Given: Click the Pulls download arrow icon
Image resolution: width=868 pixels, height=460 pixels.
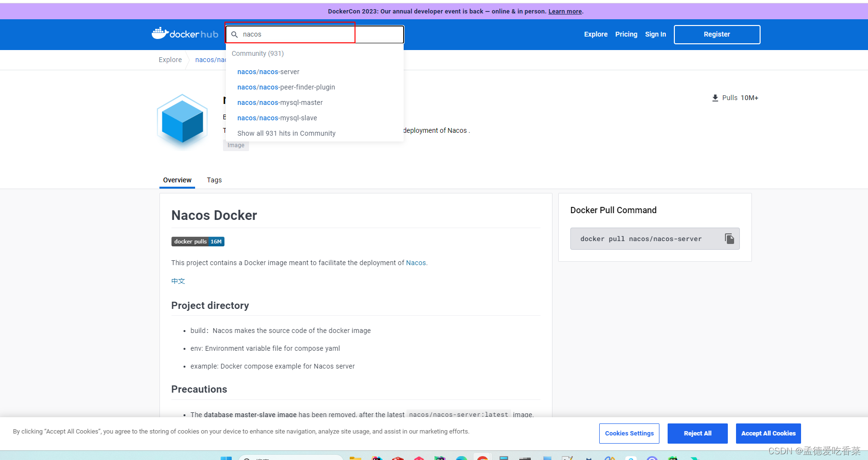Looking at the screenshot, I should 715,98.
